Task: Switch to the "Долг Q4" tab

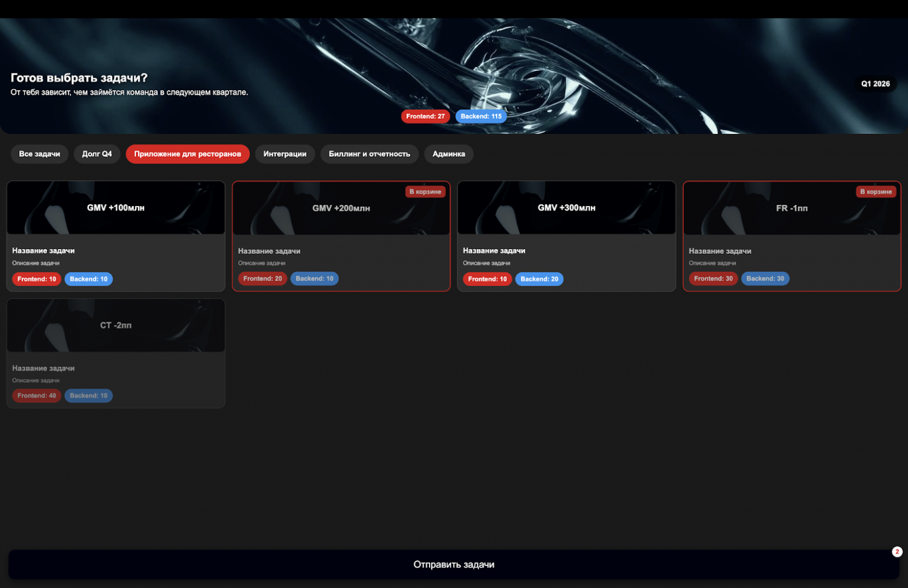Action: (97, 154)
